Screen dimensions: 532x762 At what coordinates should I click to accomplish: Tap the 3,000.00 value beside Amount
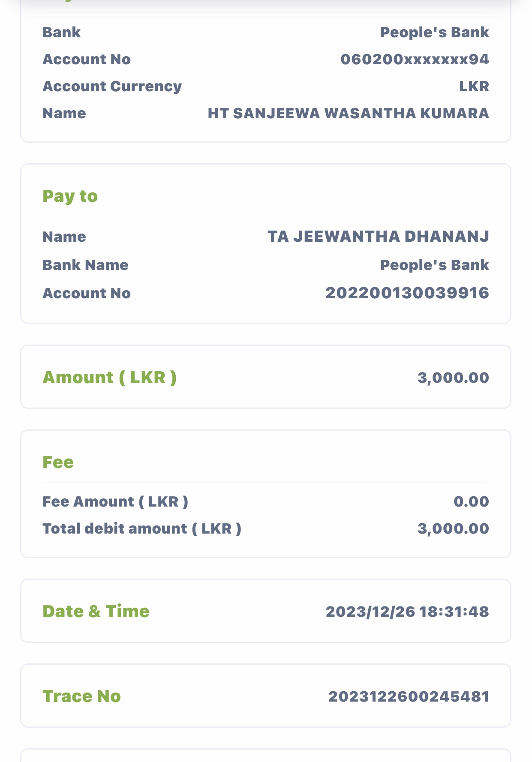pyautogui.click(x=453, y=378)
